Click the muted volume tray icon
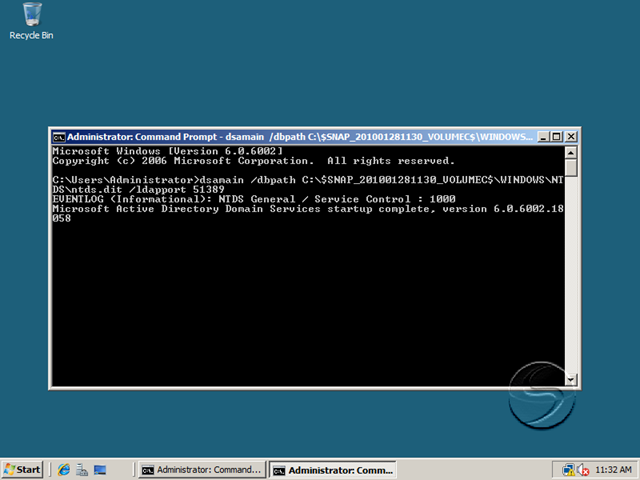 click(x=583, y=470)
